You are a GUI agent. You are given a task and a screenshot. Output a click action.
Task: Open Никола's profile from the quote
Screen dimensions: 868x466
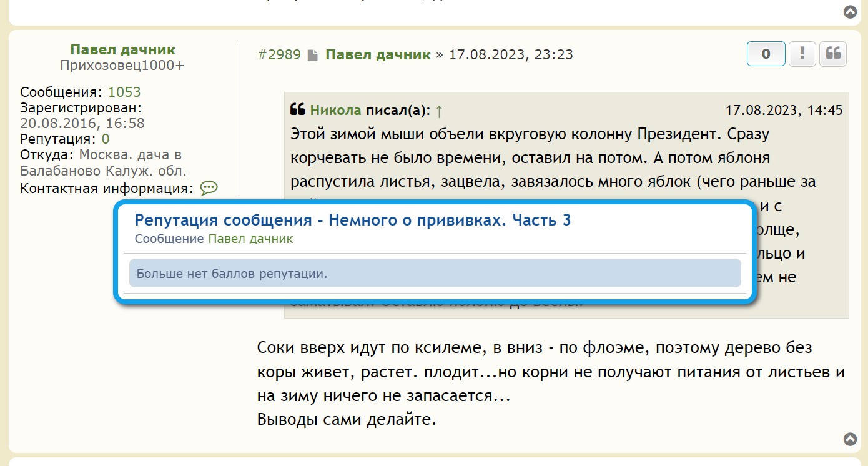point(335,111)
